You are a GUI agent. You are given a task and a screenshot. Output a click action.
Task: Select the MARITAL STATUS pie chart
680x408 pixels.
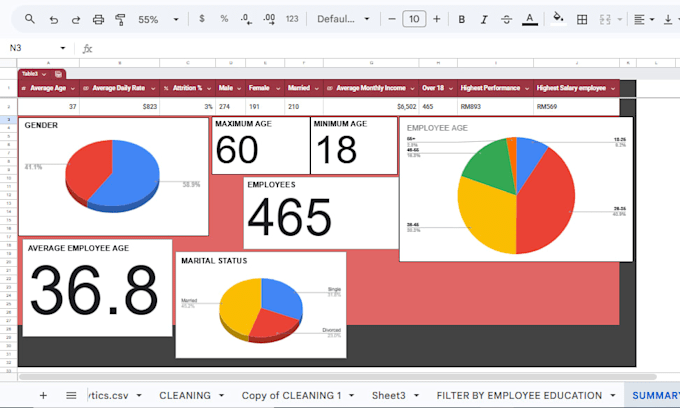coord(261,305)
